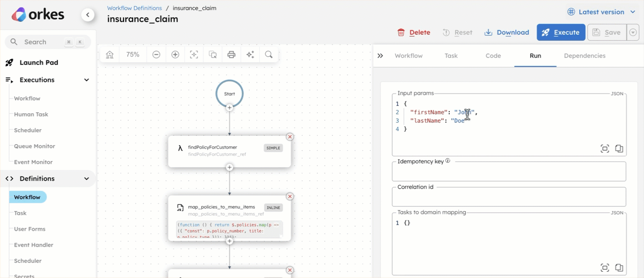Open the AI sparkle assistant icon
Viewport: 644px width, 278px height.
250,55
